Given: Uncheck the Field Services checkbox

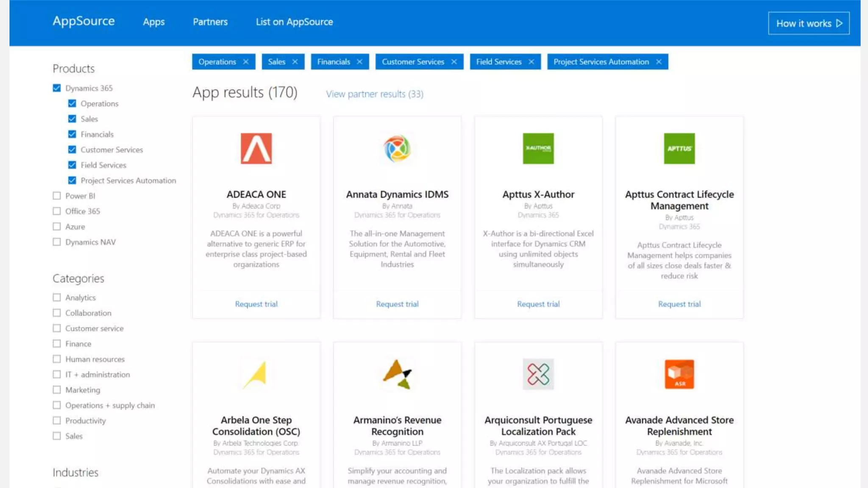Looking at the screenshot, I should (x=72, y=165).
